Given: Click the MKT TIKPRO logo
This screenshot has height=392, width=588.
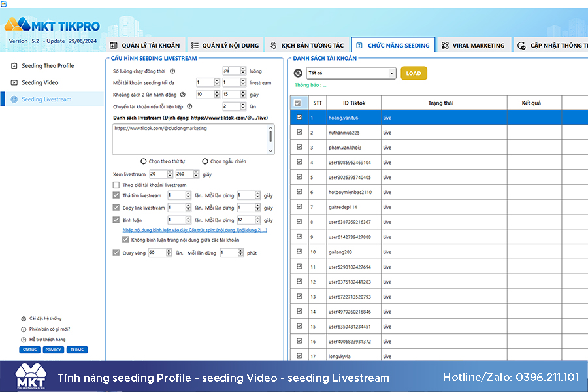Looking at the screenshot, I should coord(52,25).
